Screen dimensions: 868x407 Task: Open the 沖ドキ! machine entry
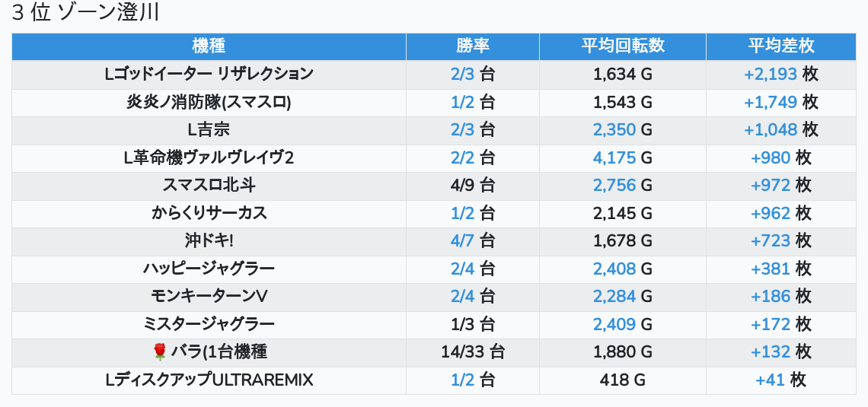[209, 240]
